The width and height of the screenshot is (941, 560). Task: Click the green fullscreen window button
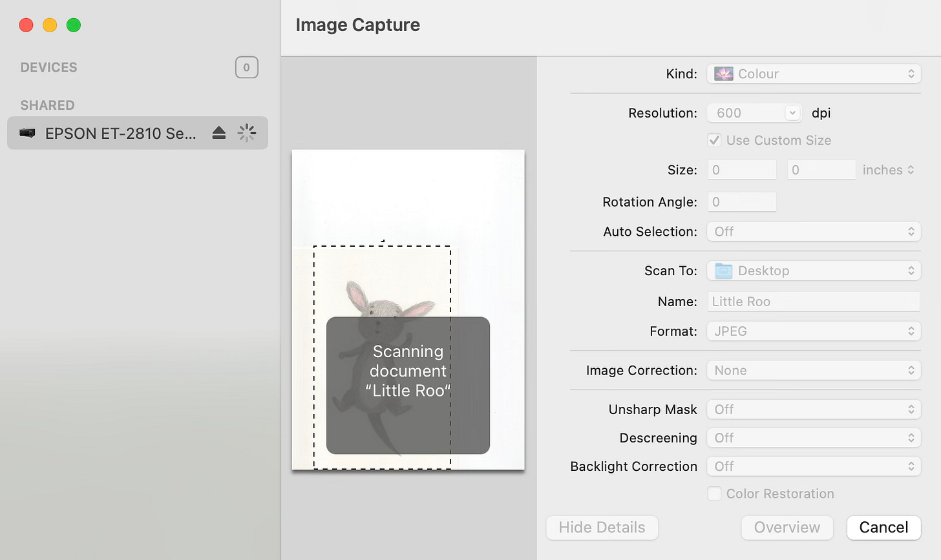click(74, 25)
